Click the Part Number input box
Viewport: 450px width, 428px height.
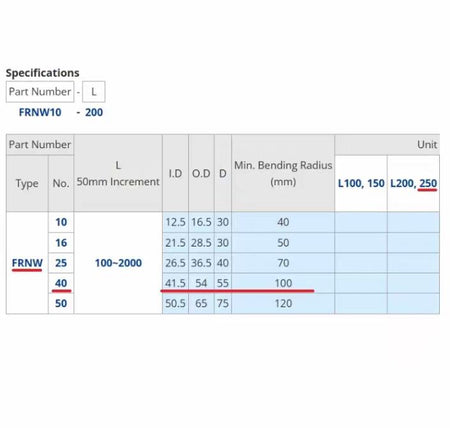(40, 92)
